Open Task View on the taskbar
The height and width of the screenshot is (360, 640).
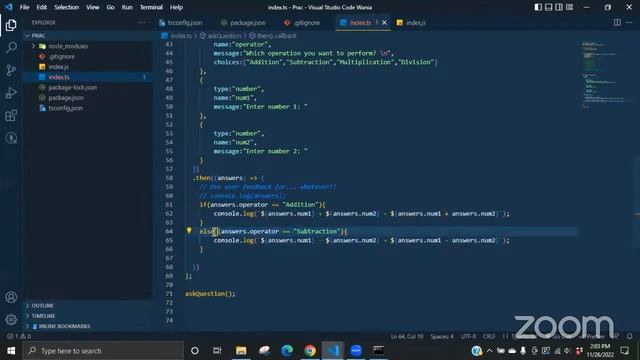(x=217, y=351)
